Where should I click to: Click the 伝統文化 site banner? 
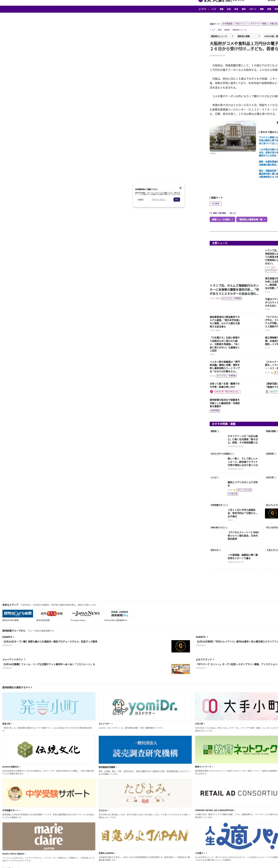click(x=49, y=750)
